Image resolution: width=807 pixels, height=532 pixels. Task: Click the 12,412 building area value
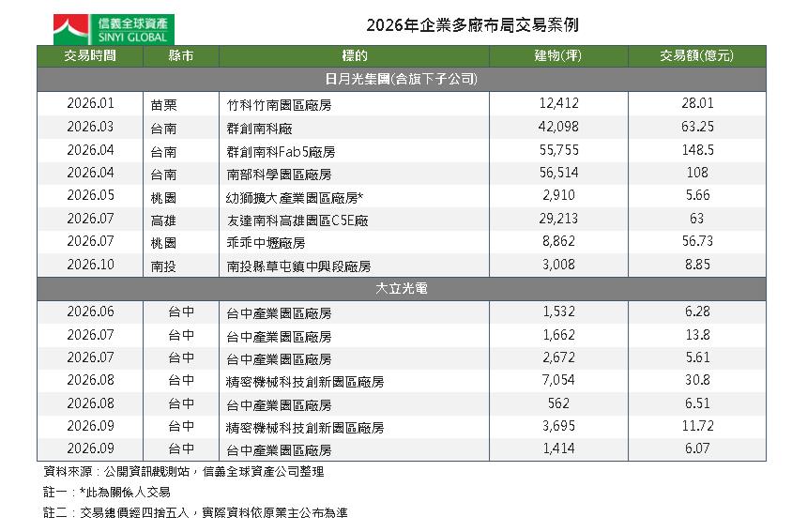(559, 103)
